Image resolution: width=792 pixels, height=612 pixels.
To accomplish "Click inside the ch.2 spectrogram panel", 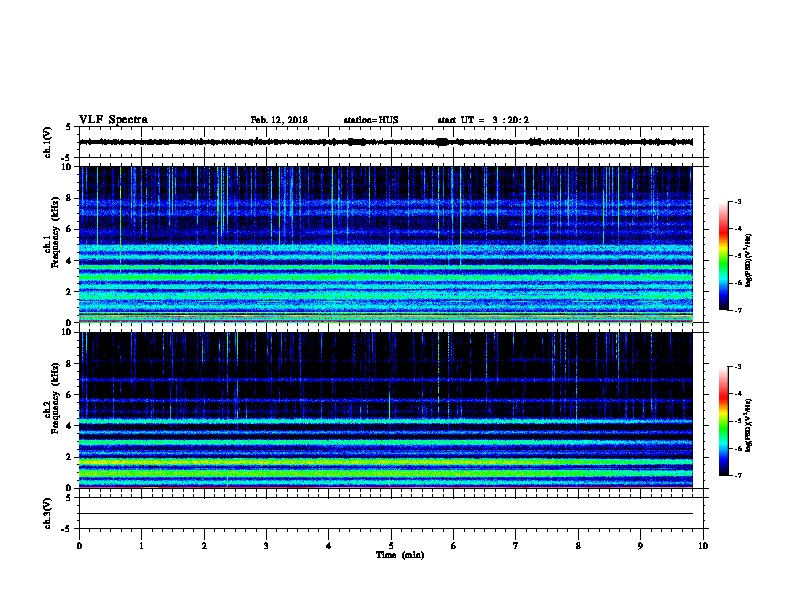I will pyautogui.click(x=386, y=410).
